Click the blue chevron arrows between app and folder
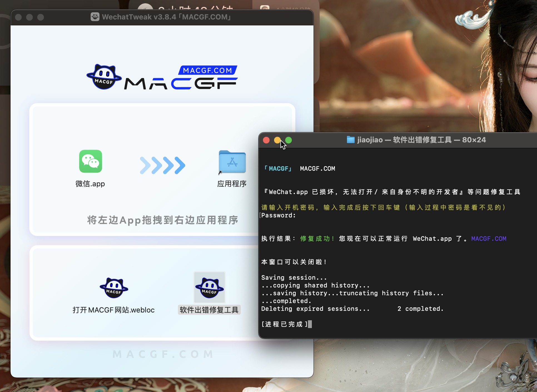537x392 pixels. tap(163, 165)
